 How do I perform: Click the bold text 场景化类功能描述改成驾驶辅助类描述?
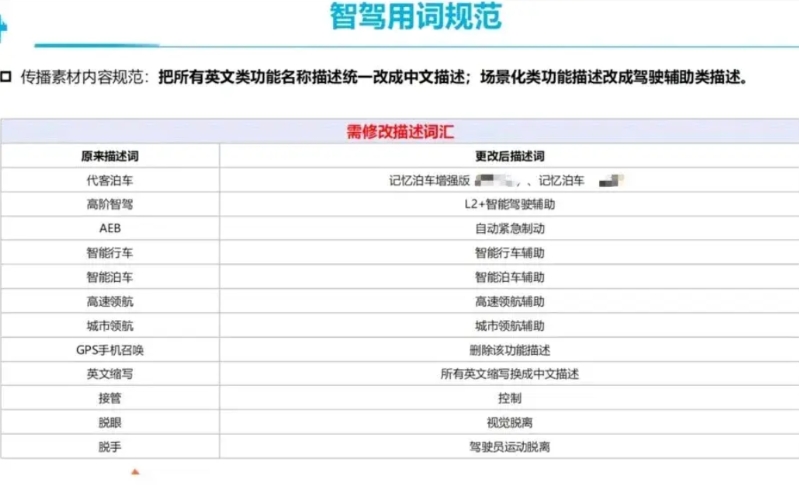coord(610,77)
